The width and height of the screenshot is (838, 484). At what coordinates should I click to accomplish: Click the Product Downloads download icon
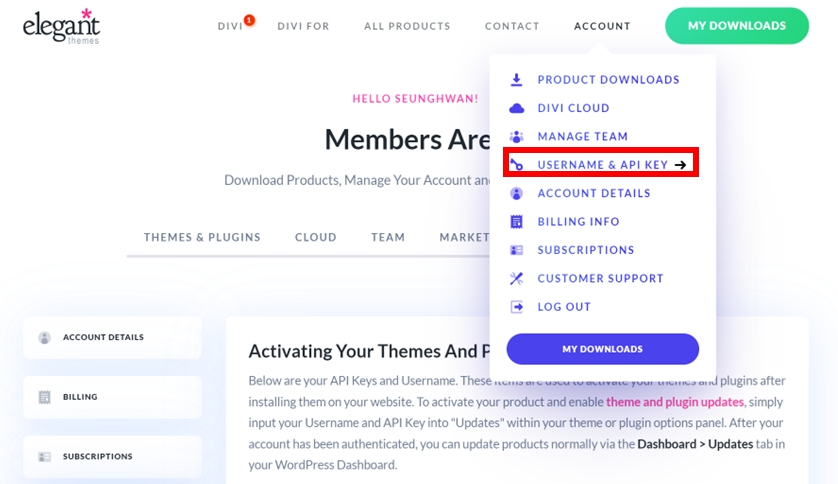516,80
